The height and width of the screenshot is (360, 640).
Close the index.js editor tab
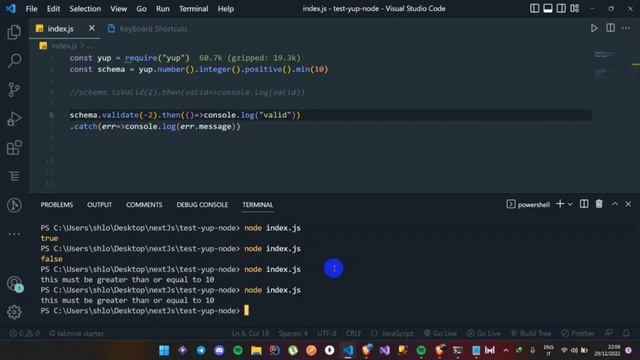pyautogui.click(x=91, y=28)
